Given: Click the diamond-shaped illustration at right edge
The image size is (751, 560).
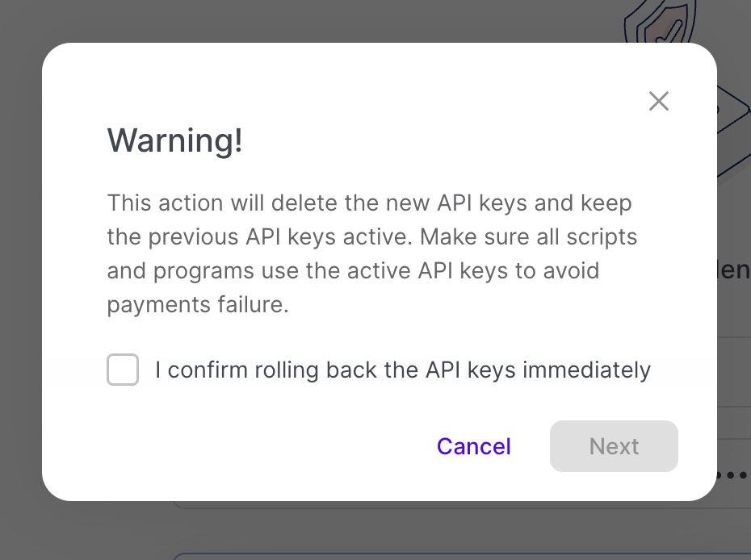Looking at the screenshot, I should tap(733, 129).
